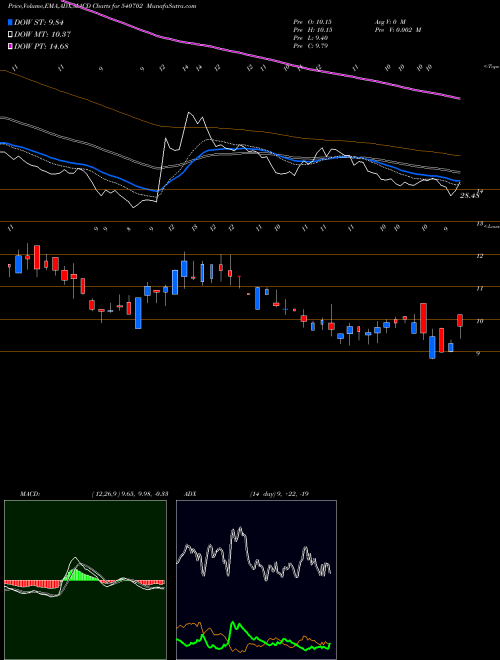This screenshot has height=660, width=500.
Task: Select the 'DOW MT: 10.37' legend text
Action: pos(43,34)
